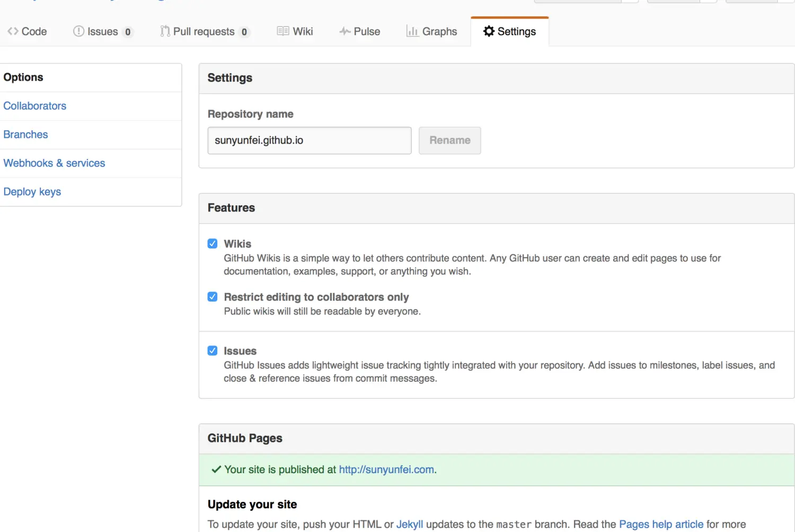The width and height of the screenshot is (795, 532).
Task: Open the Pull requests tab
Action: 205,31
